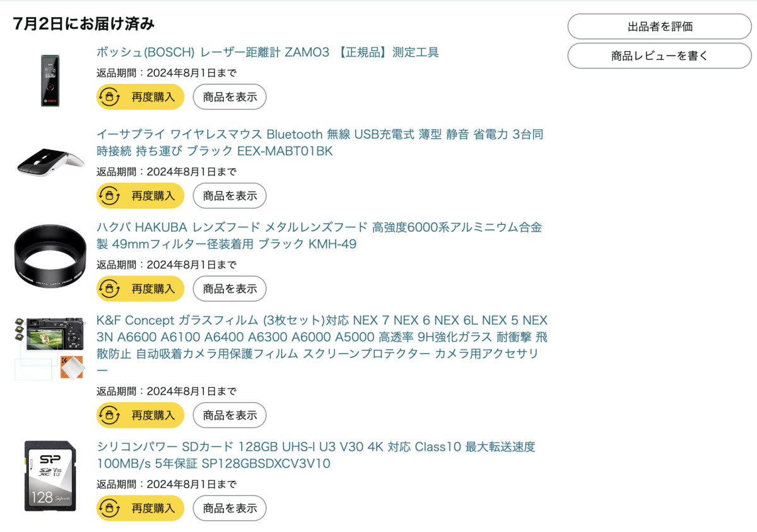Click 商品を表示 for the BOSCH ZAMO3

pyautogui.click(x=230, y=97)
